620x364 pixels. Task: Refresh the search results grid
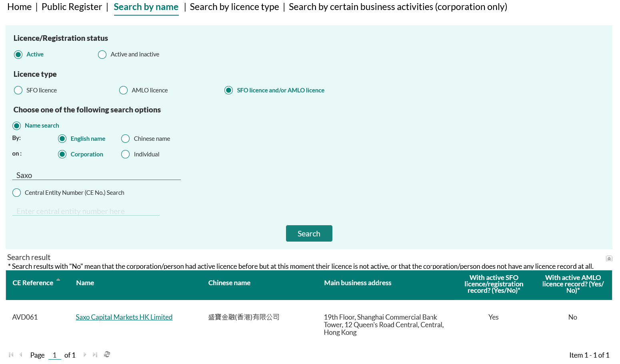click(x=107, y=354)
